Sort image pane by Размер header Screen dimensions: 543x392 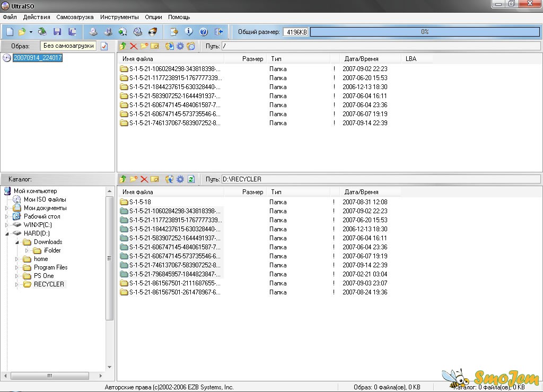(245, 59)
